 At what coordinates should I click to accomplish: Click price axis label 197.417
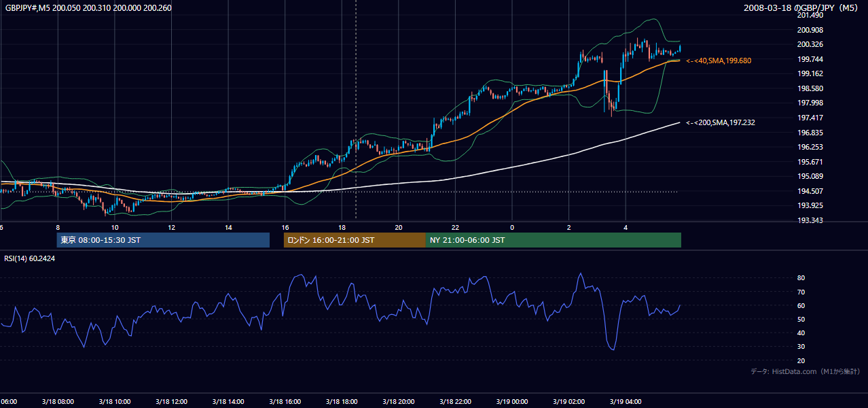[x=811, y=118]
